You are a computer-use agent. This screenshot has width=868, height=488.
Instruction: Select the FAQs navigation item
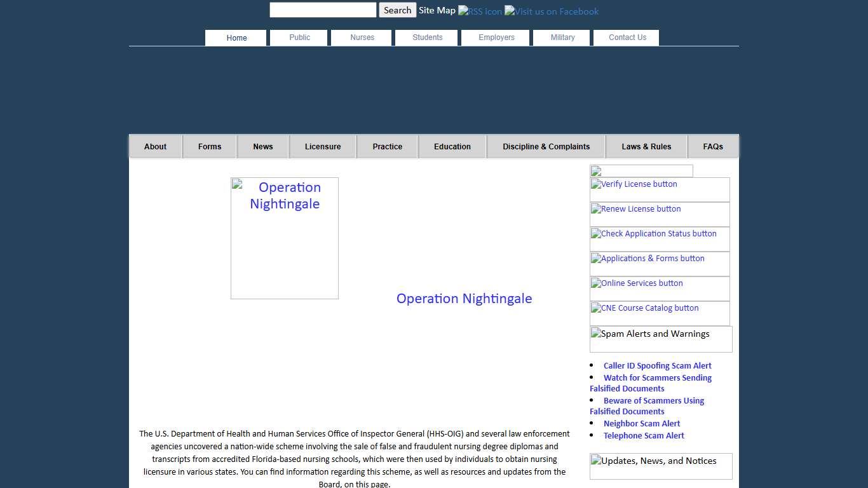tap(713, 146)
